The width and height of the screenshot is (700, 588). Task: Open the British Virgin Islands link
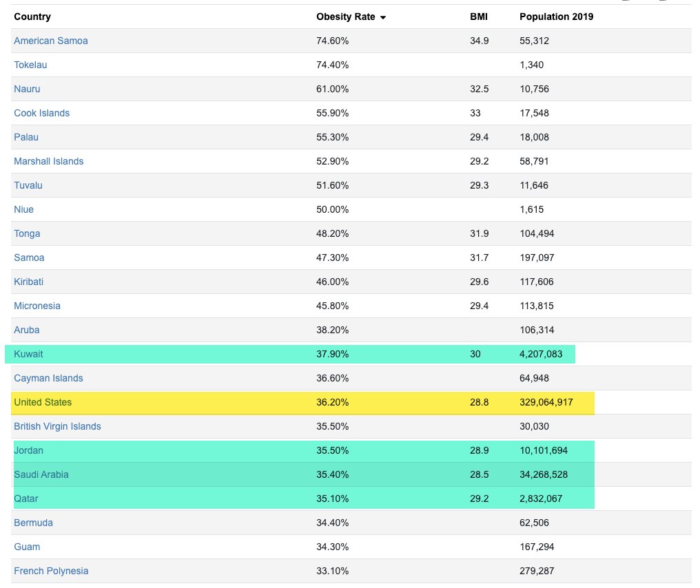click(x=57, y=426)
